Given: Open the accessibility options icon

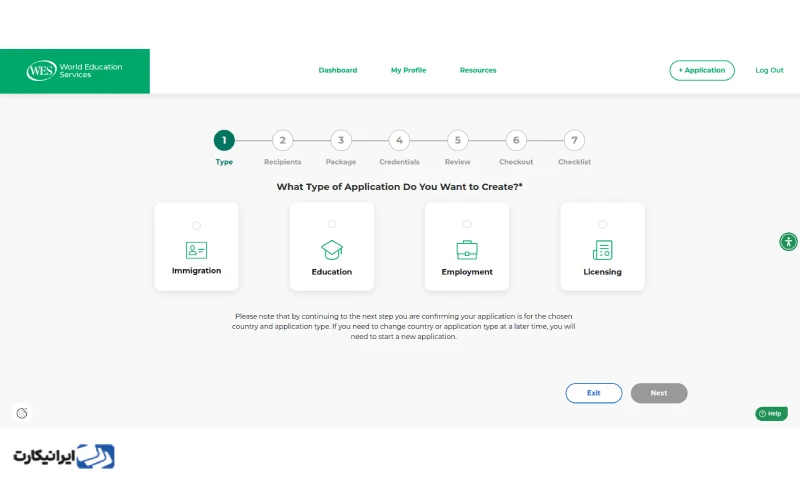Looking at the screenshot, I should (x=788, y=241).
